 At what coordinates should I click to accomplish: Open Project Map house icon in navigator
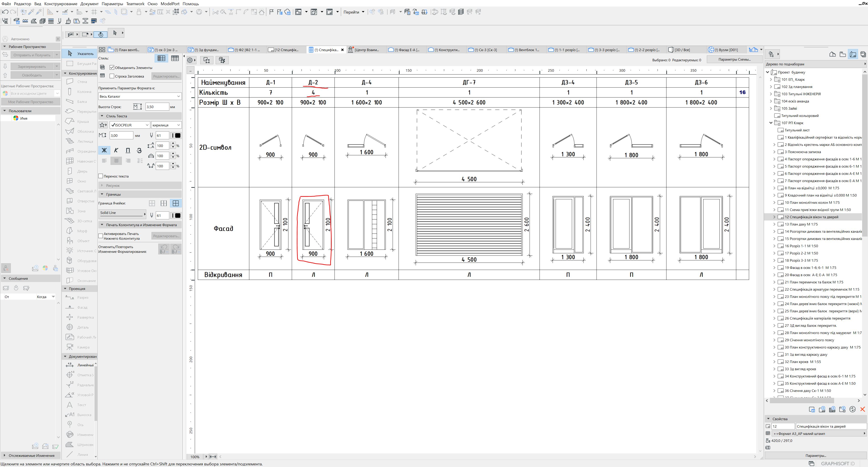coord(832,54)
